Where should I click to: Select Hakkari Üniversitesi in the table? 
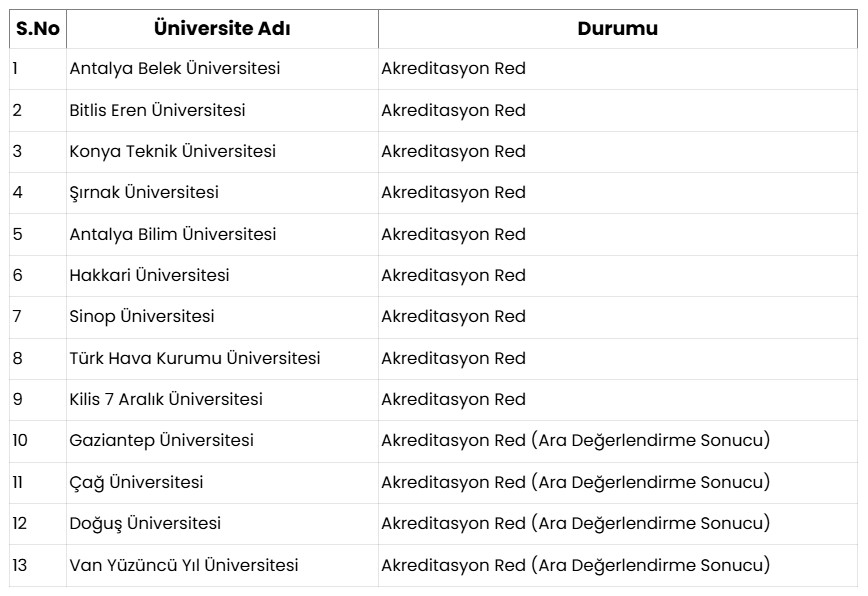[149, 275]
